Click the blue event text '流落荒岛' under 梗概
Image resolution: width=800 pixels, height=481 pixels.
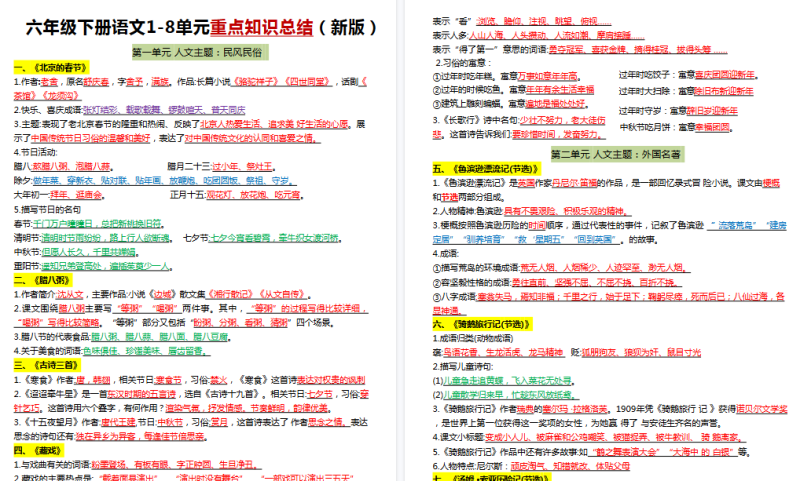pos(736,225)
